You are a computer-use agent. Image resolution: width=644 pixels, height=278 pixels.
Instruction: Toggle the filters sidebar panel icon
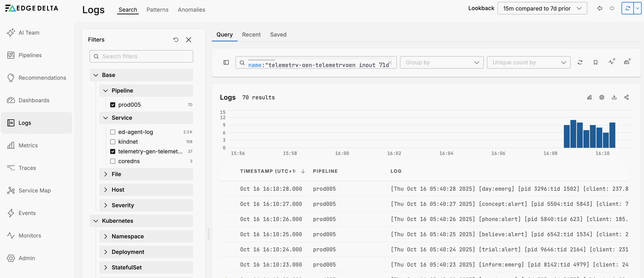click(226, 62)
